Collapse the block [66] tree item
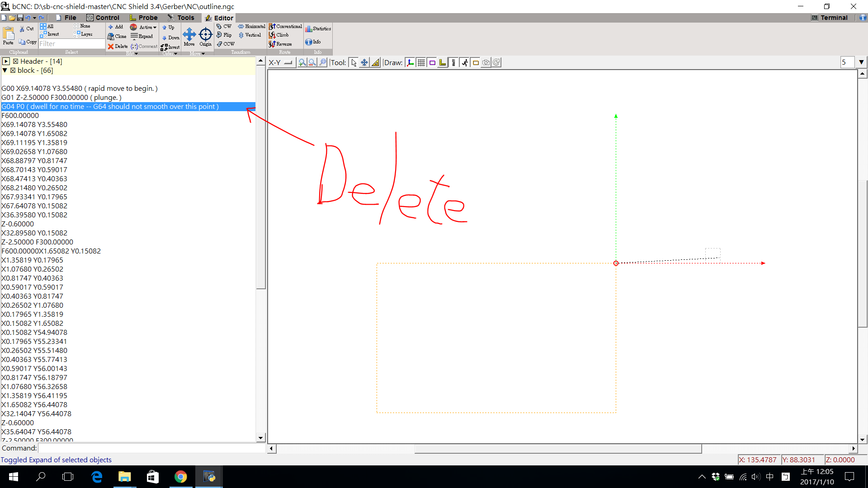 click(5, 70)
